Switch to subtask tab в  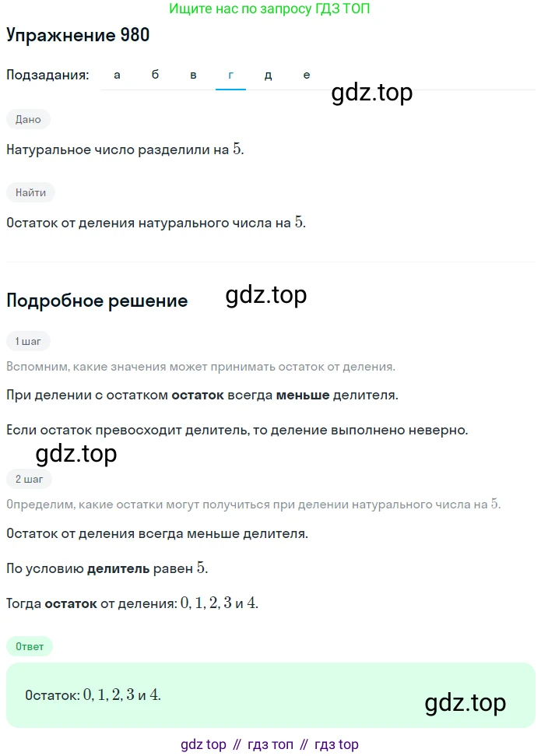click(x=193, y=76)
